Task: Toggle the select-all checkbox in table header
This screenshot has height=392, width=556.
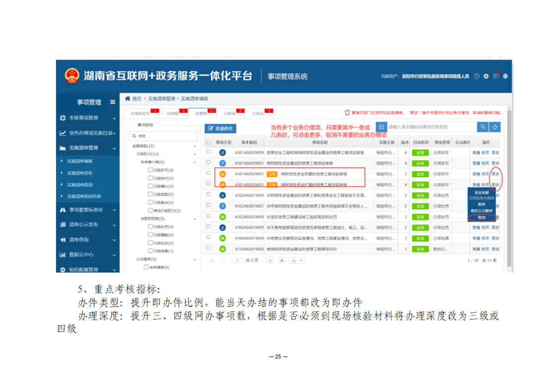Action: (x=209, y=143)
